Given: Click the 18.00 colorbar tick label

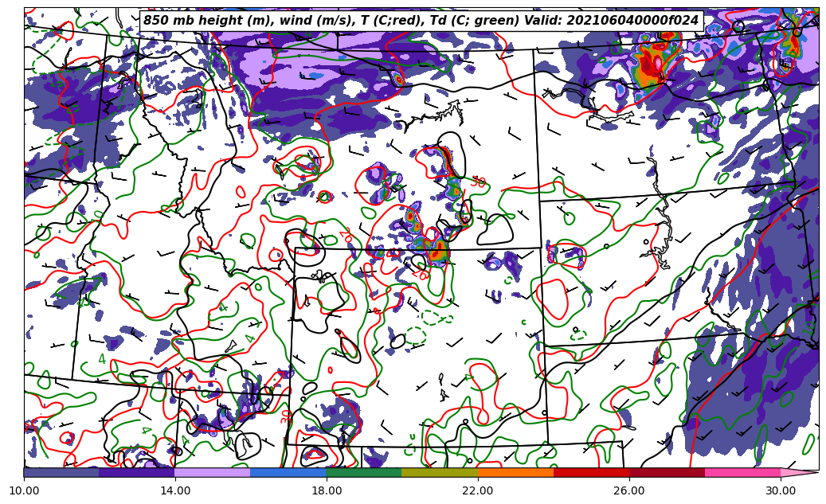Looking at the screenshot, I should point(326,490).
